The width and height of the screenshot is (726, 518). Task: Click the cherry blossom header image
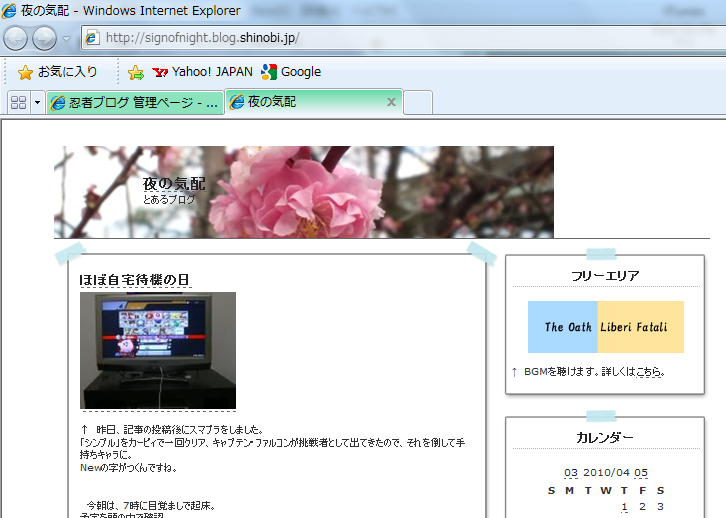pyautogui.click(x=304, y=192)
